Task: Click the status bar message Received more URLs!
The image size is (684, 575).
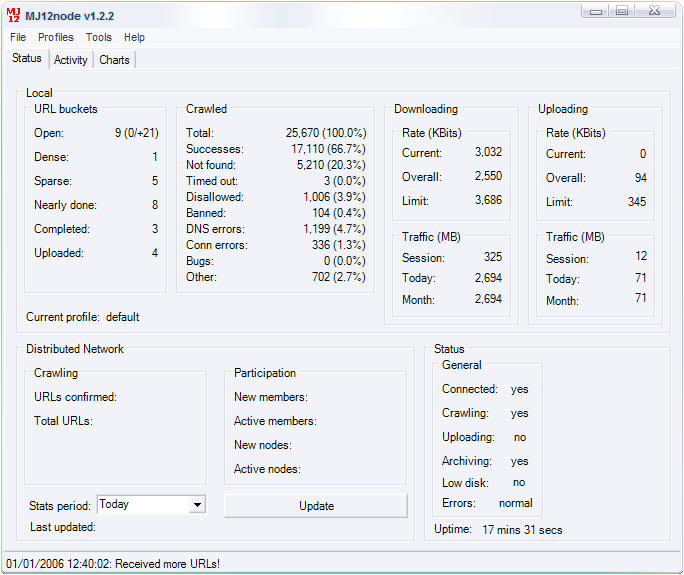Action: (168, 564)
